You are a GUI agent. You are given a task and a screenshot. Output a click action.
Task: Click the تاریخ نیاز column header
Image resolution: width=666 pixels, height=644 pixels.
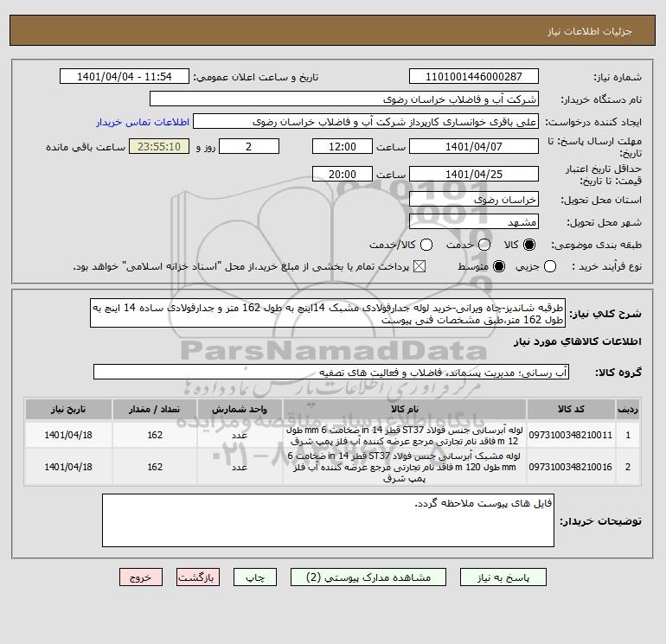pyautogui.click(x=68, y=409)
